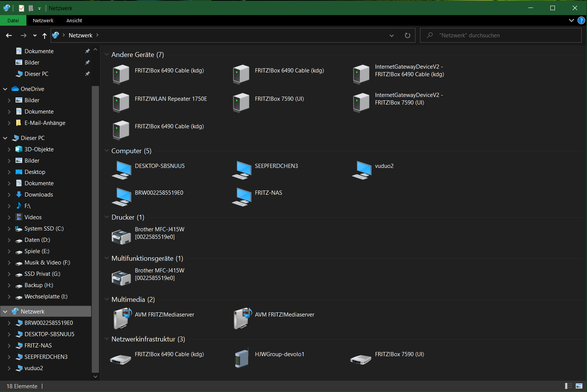Collapse the Multifunktionsgeräte group
The image size is (587, 392).
tap(107, 258)
